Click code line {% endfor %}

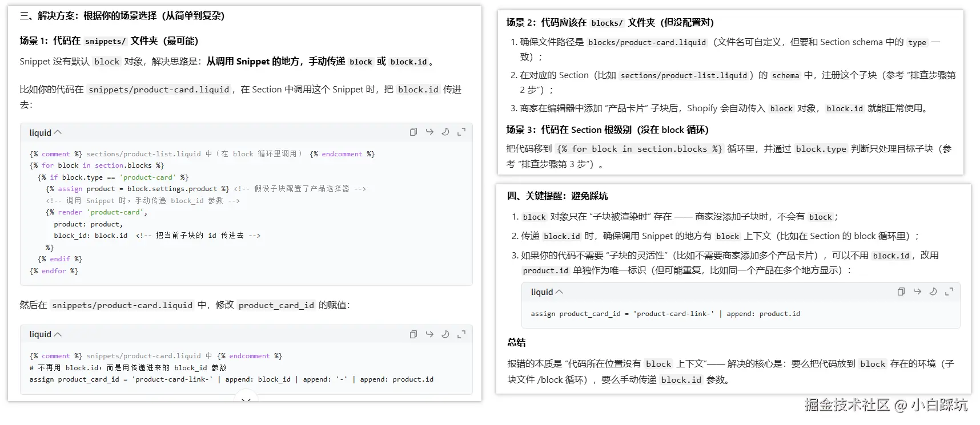(x=54, y=271)
